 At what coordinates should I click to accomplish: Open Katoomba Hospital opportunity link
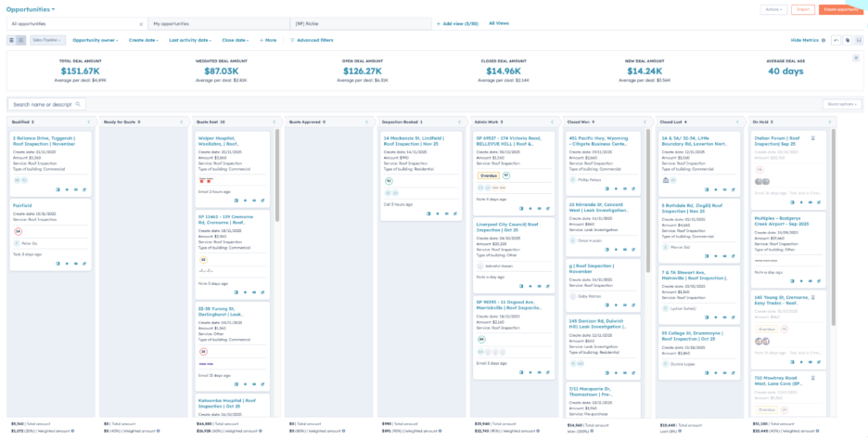pyautogui.click(x=227, y=403)
